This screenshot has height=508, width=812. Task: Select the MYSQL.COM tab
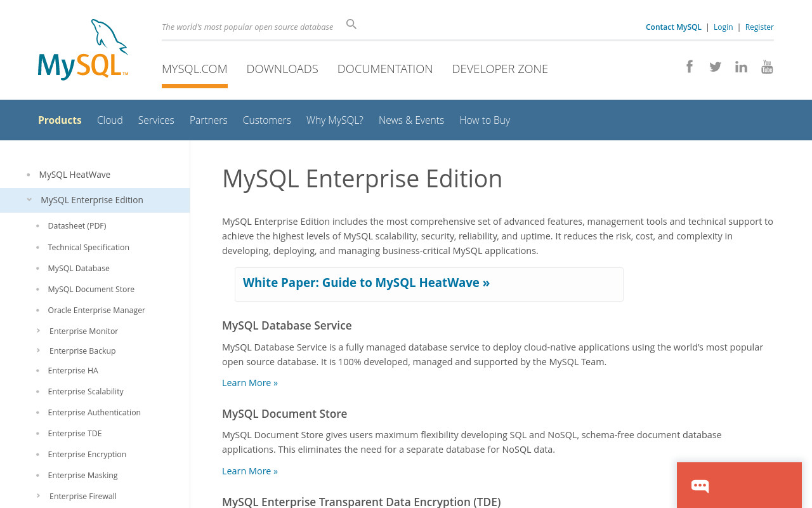tap(195, 69)
